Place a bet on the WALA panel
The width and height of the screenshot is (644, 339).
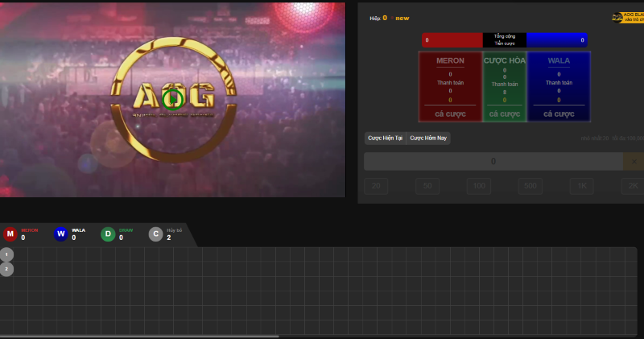[559, 87]
